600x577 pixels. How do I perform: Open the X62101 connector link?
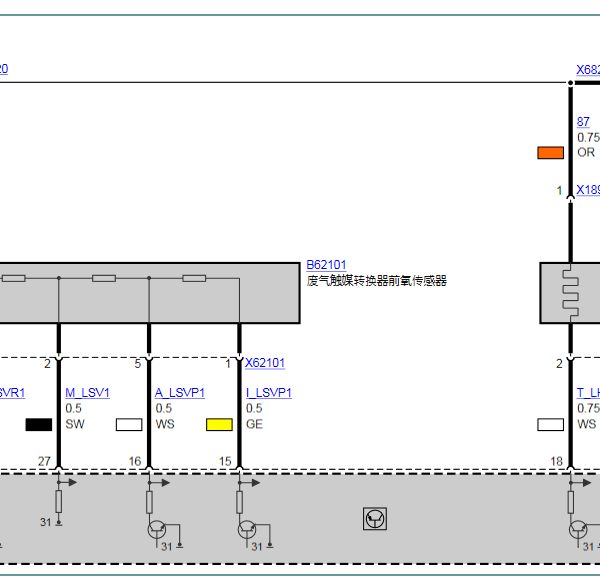point(265,363)
